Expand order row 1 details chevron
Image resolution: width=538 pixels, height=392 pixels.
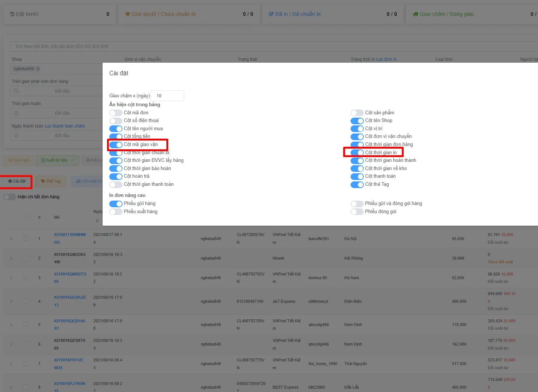pyautogui.click(x=11, y=239)
